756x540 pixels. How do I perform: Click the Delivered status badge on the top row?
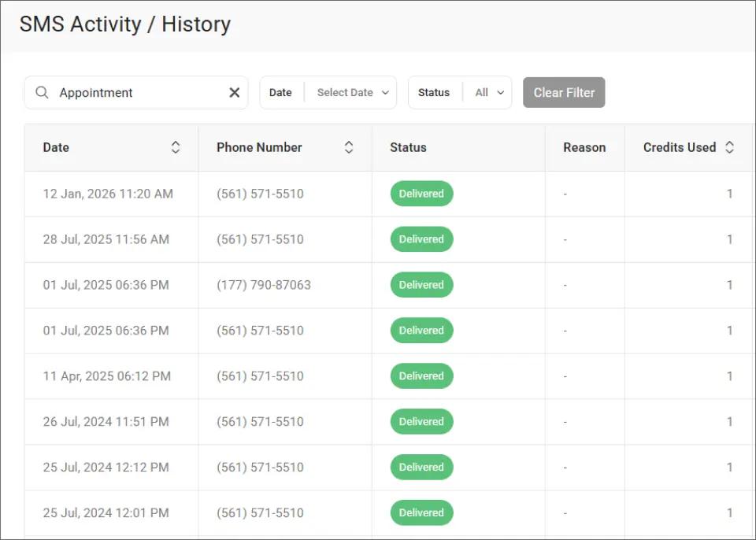pyautogui.click(x=421, y=193)
